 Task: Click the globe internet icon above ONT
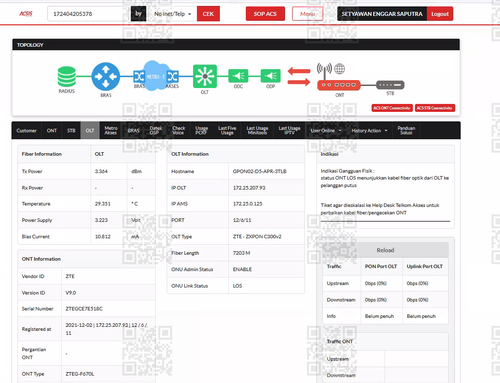click(x=339, y=69)
